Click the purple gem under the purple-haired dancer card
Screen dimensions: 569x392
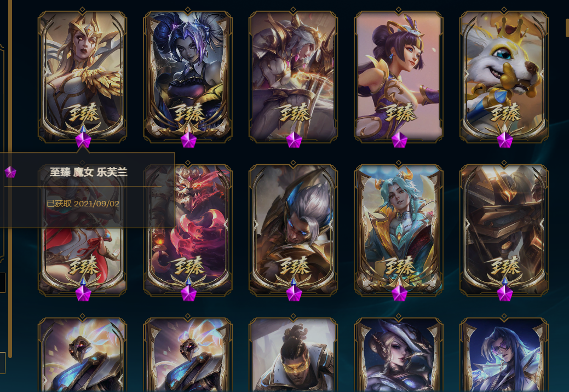pyautogui.click(x=399, y=140)
